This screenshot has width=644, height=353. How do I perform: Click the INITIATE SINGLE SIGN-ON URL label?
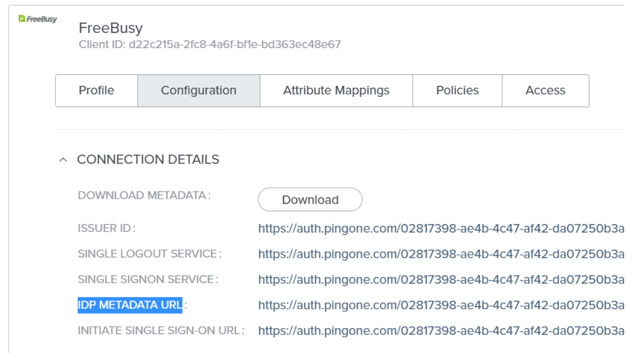click(x=161, y=330)
